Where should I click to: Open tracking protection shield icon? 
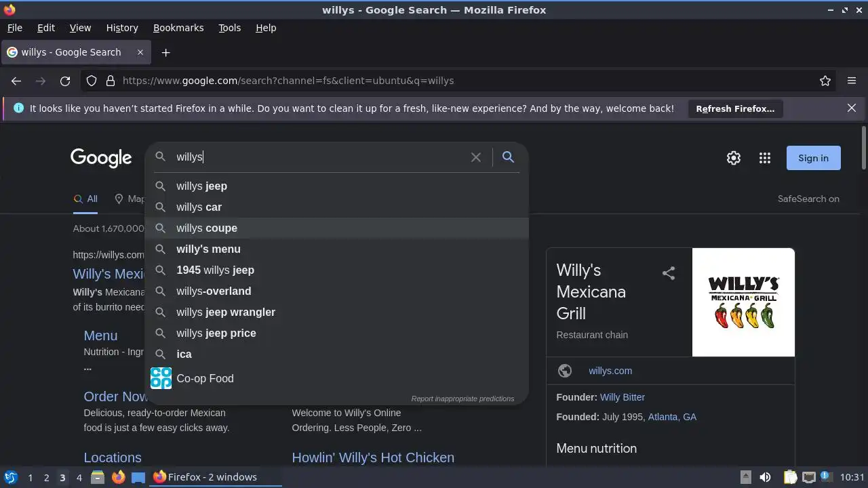(92, 81)
